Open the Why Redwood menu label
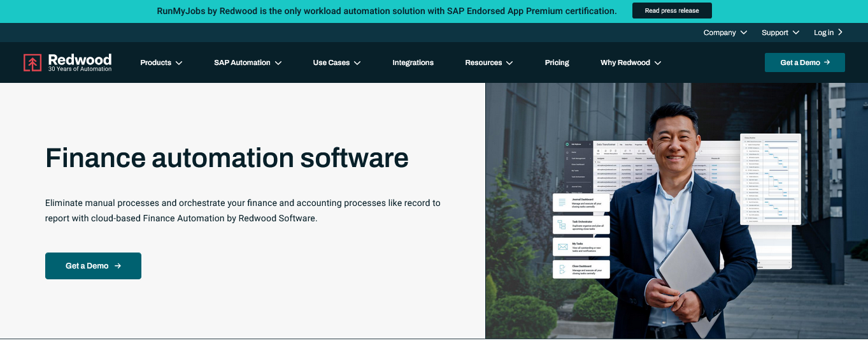 coord(625,62)
